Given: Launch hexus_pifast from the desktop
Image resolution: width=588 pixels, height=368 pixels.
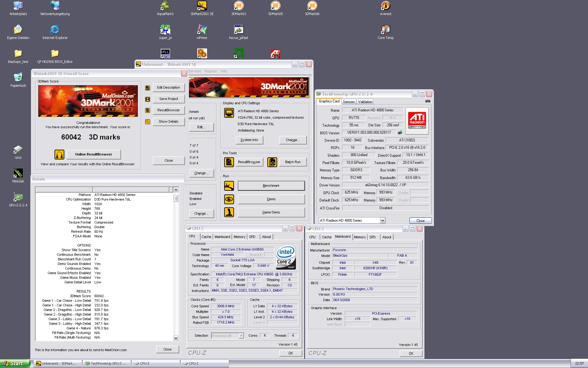Looking at the screenshot, I should [x=239, y=32].
